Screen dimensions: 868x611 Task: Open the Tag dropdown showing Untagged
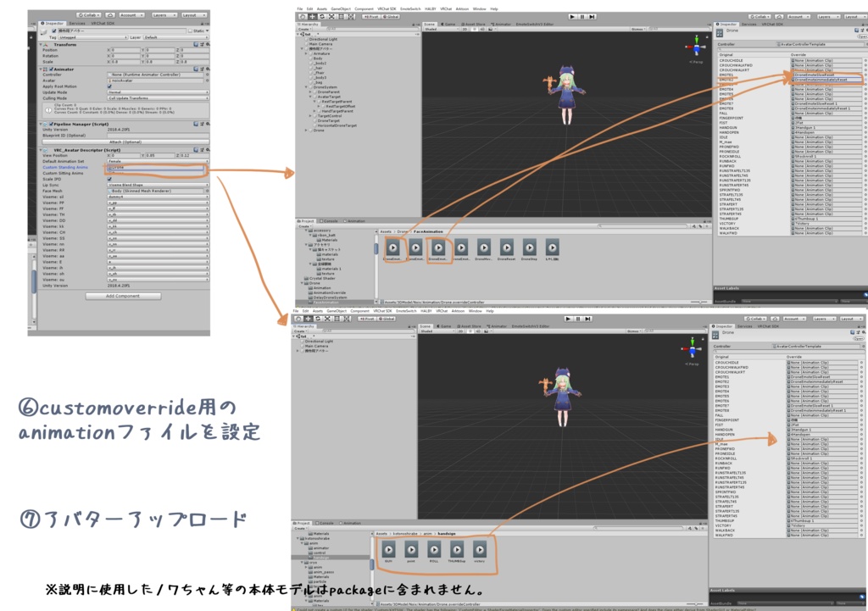point(92,37)
